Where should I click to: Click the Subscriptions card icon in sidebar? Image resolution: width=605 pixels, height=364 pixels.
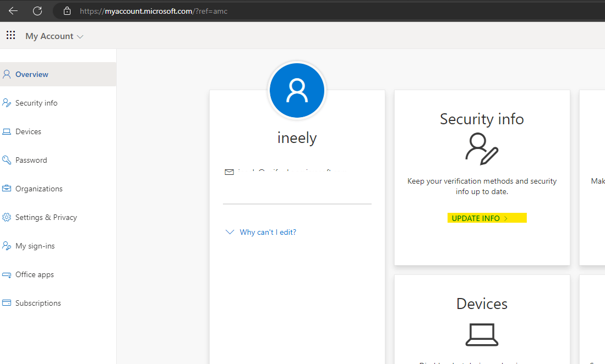pos(7,303)
